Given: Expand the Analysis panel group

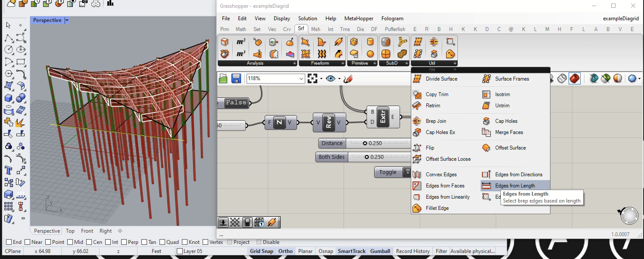Looking at the screenshot, I should [x=295, y=63].
